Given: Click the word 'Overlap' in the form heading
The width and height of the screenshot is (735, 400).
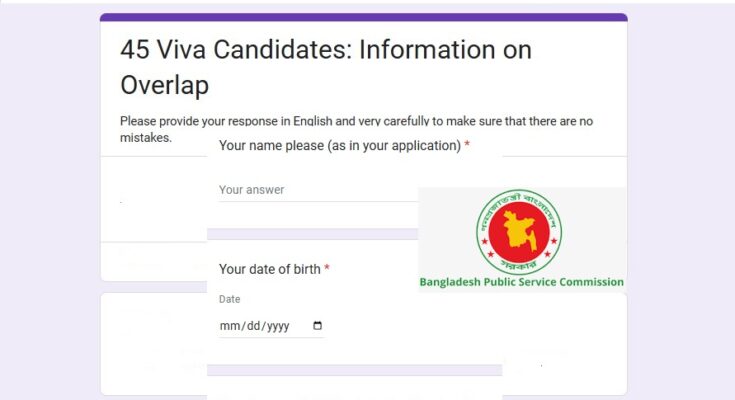Looking at the screenshot, I should [x=165, y=85].
